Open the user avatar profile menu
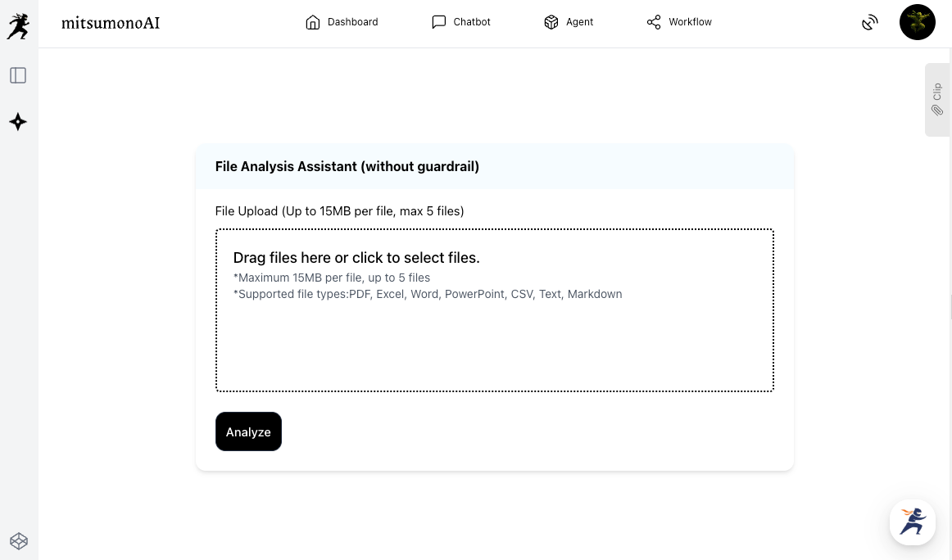 coord(917,23)
